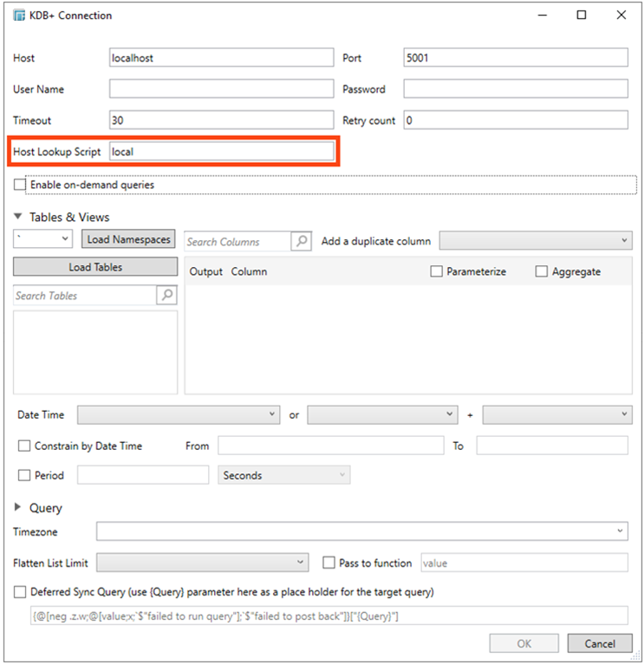Open the Flatten List Limit dropdown
Screen dimensions: 644x664
(202, 563)
